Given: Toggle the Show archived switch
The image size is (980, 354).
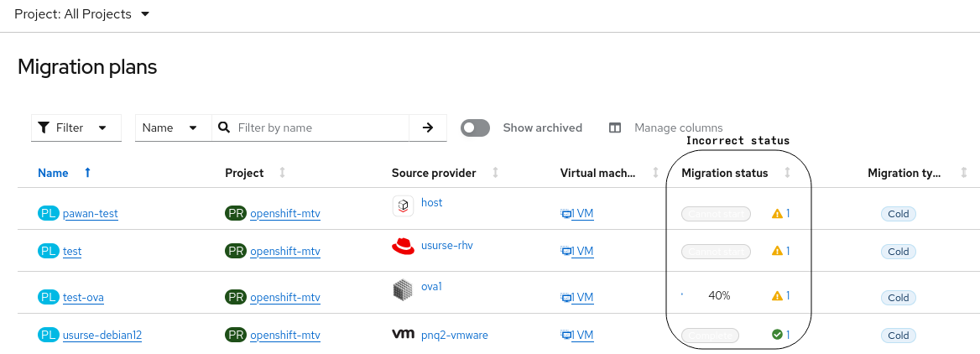Looking at the screenshot, I should point(475,128).
